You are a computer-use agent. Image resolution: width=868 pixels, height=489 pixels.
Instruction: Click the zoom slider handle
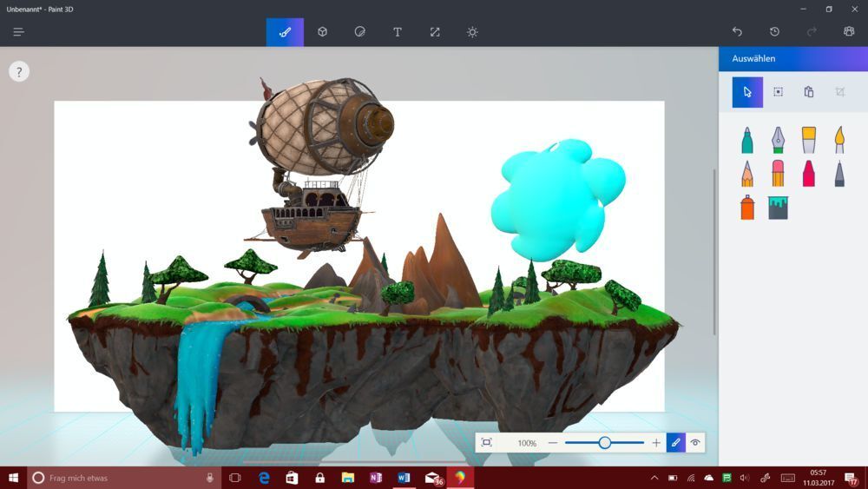(x=605, y=443)
